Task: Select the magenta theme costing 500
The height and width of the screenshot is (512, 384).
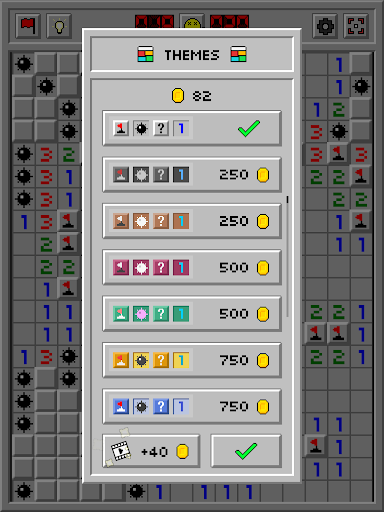Action: click(x=192, y=267)
